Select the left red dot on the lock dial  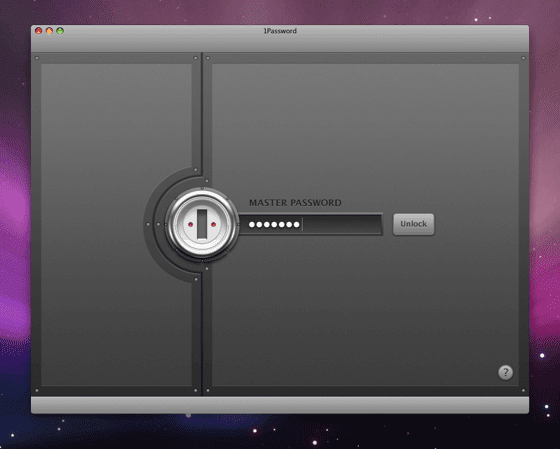click(x=190, y=224)
